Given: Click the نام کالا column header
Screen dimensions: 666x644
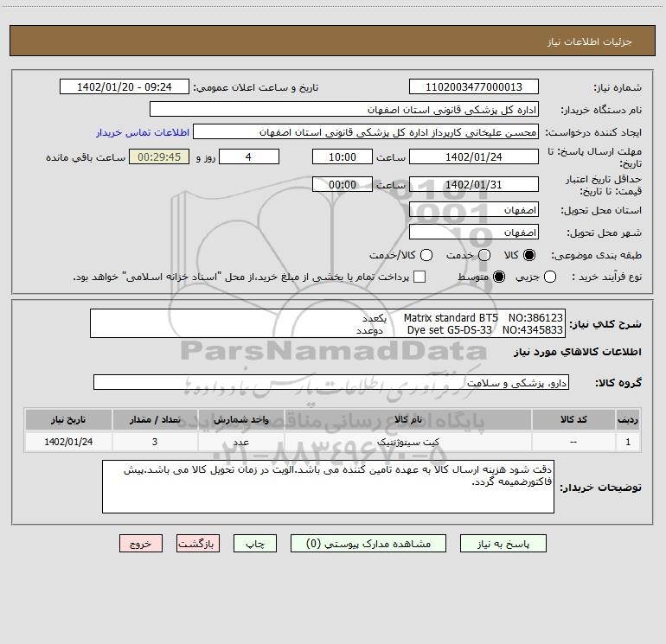Looking at the screenshot, I should click(x=407, y=419).
